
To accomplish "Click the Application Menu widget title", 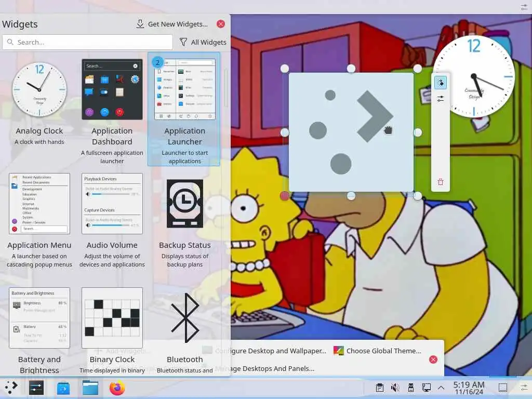I will (39, 245).
